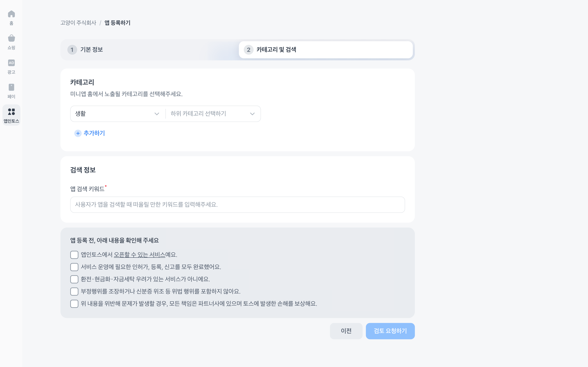The height and width of the screenshot is (367, 588).
Task: Focus the 앱 검색 키워드 input field
Action: point(237,205)
